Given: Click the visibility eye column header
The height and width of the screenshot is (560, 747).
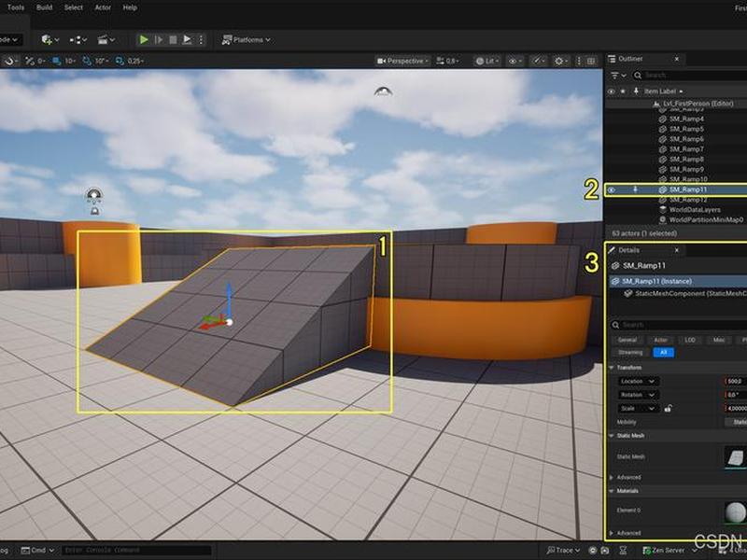Looking at the screenshot, I should click(612, 91).
